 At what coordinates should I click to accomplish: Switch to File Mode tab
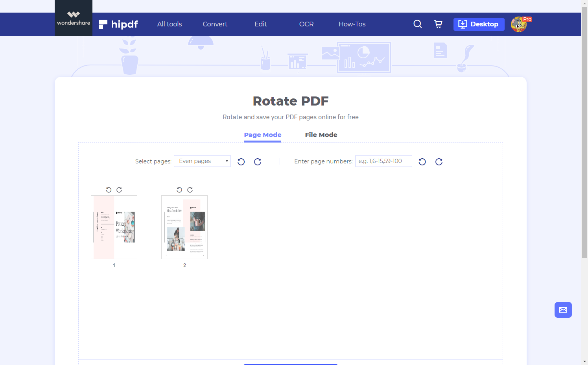coord(321,135)
